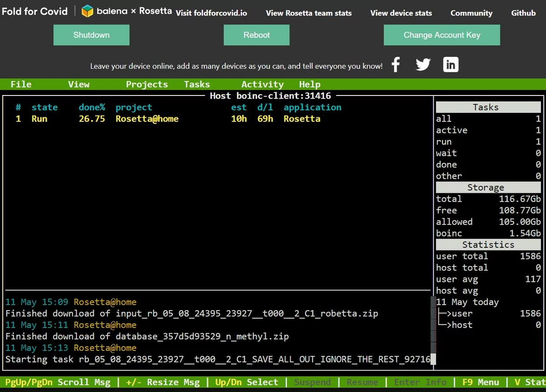Open View device stats link

pos(401,13)
